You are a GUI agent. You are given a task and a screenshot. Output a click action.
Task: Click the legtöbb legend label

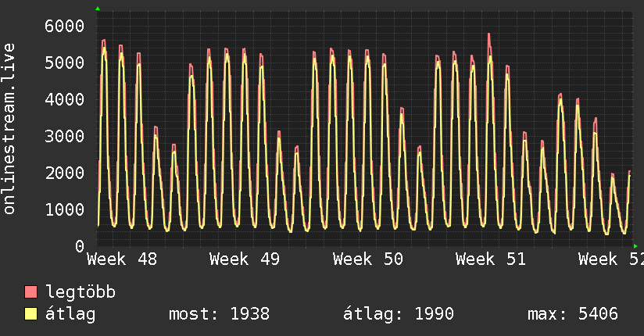pos(80,291)
